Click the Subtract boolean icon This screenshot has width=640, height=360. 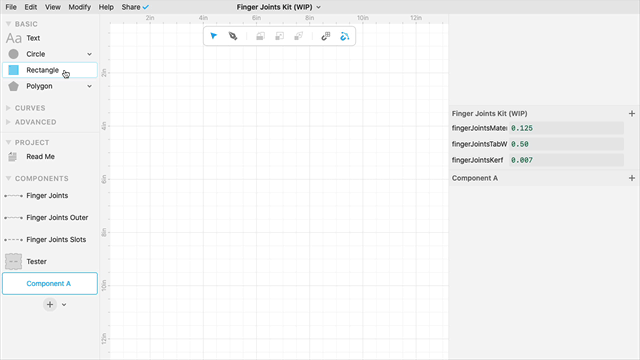point(279,36)
